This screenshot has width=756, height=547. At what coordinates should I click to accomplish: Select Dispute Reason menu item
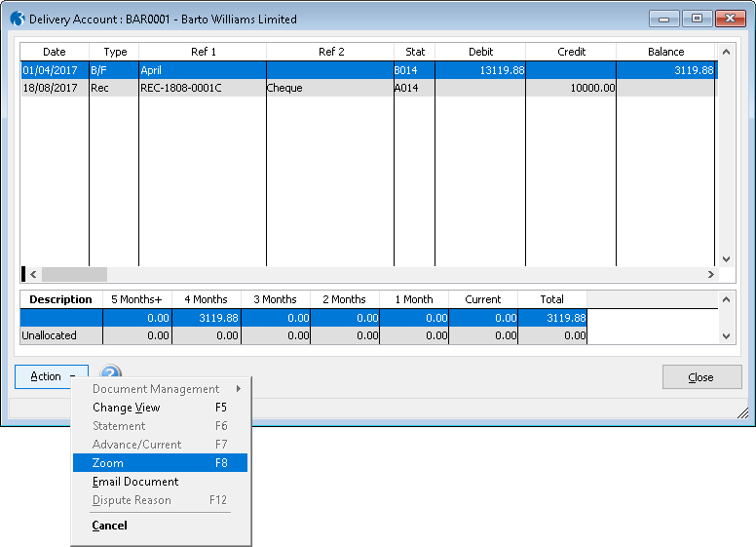click(160, 500)
